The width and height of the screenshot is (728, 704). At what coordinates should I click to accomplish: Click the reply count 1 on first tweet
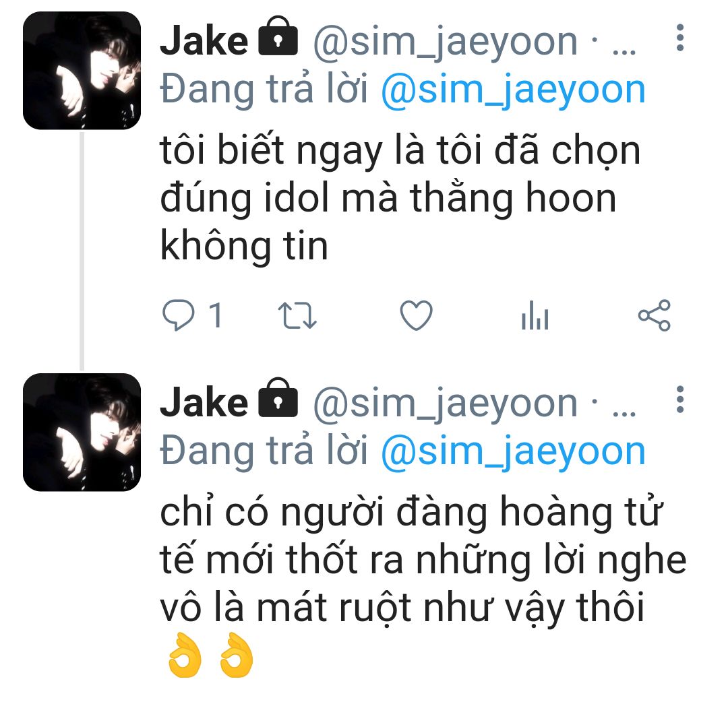(216, 315)
